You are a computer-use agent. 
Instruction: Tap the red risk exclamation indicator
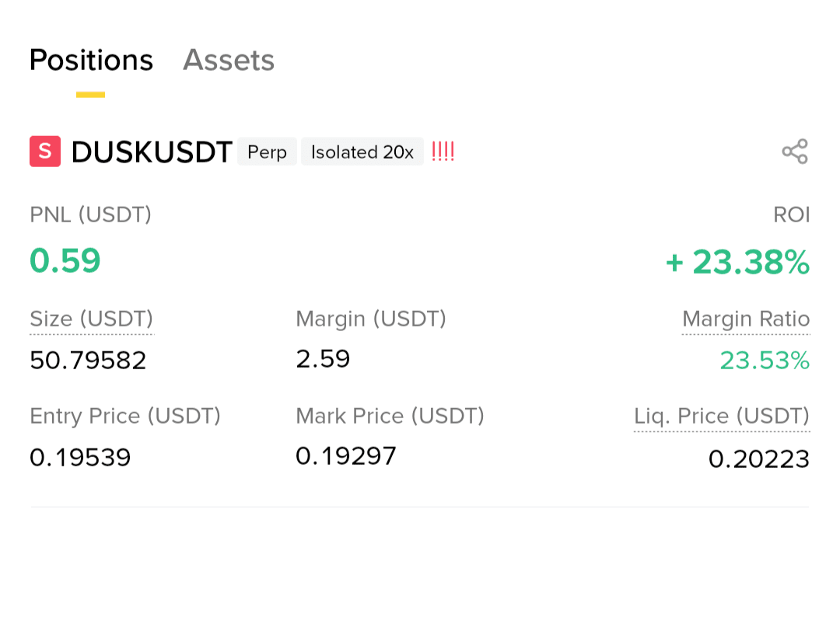coord(443,152)
